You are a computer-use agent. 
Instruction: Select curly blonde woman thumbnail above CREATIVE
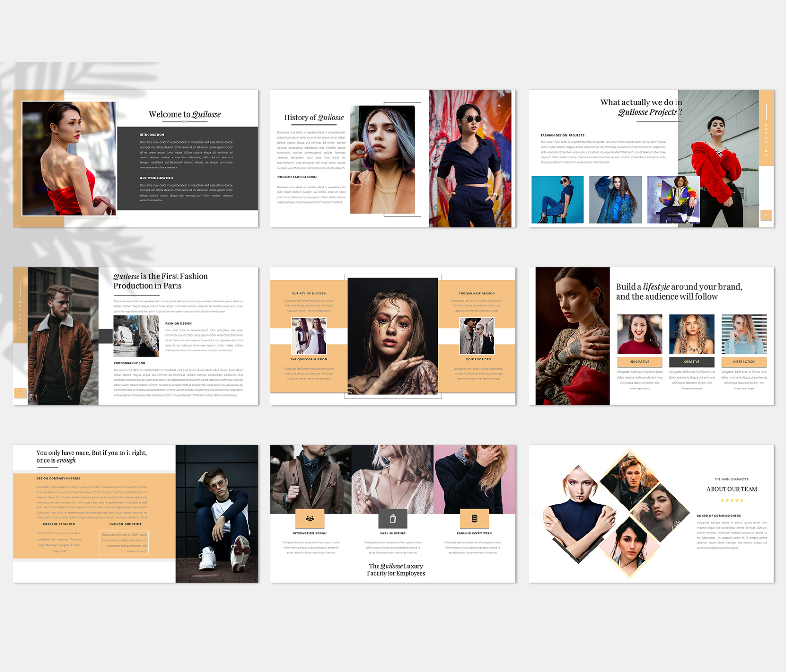692,334
